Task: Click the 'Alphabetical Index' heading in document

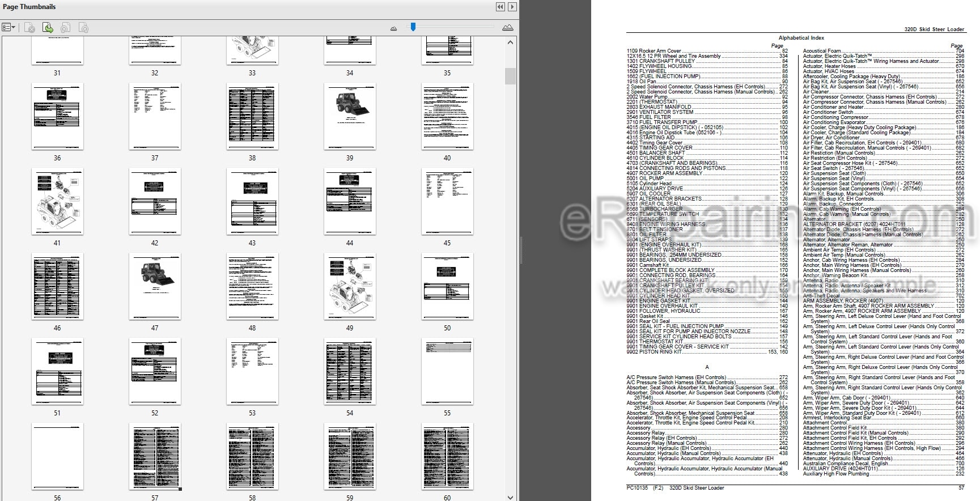Action: 801,38
